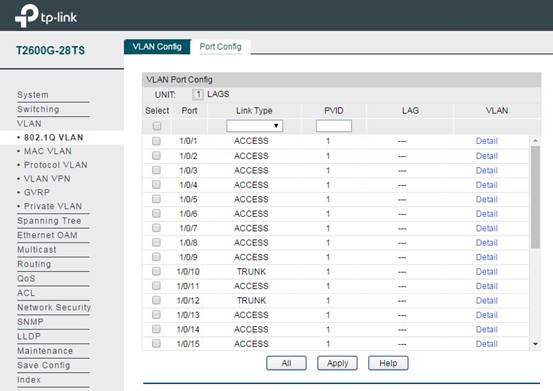This screenshot has height=391, width=553.
Task: Check the box for port 1/0/9
Action: point(156,257)
